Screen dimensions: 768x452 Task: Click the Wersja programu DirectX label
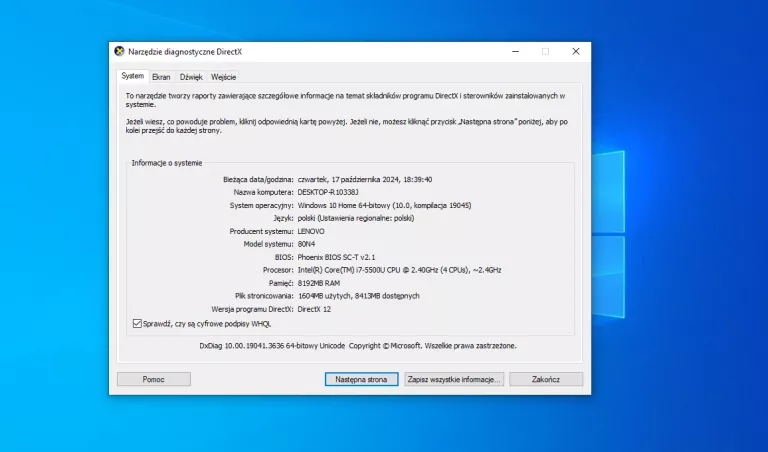252,309
